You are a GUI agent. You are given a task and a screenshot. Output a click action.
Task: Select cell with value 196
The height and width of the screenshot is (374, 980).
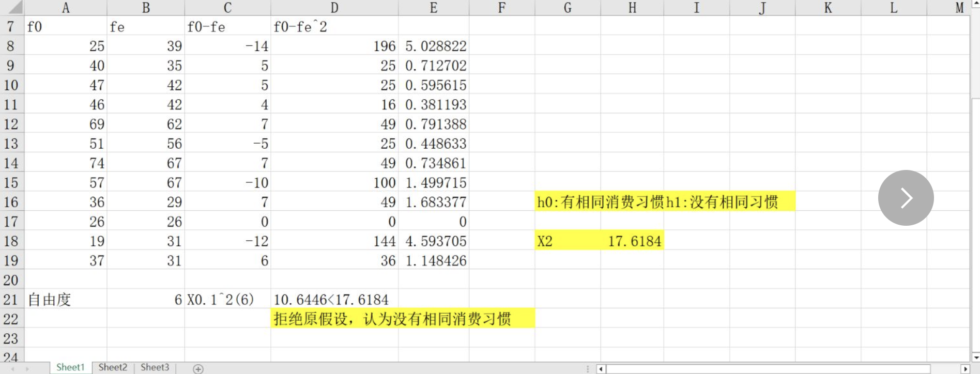click(334, 46)
